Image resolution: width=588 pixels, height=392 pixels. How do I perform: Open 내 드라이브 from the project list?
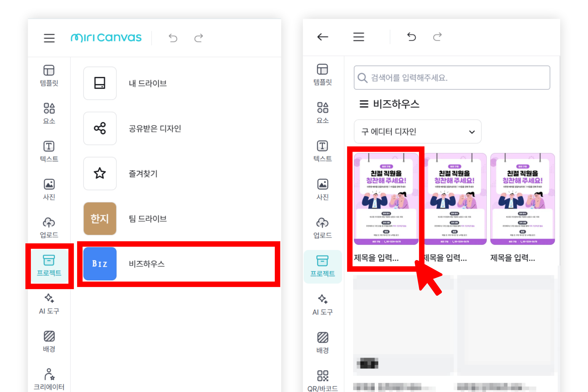[147, 83]
